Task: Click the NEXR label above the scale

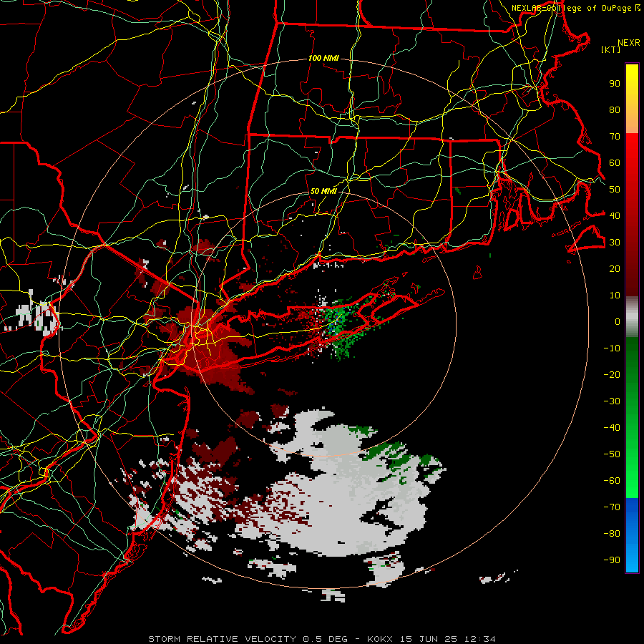Action: 629,43
